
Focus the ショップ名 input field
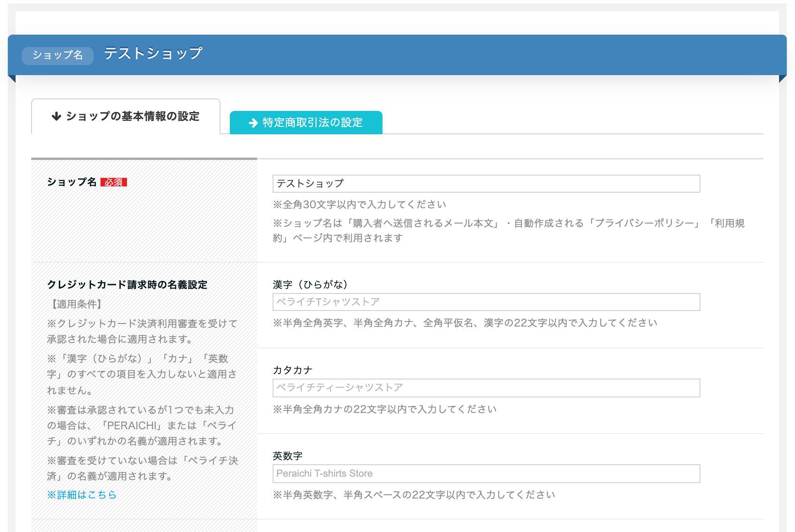click(x=486, y=184)
